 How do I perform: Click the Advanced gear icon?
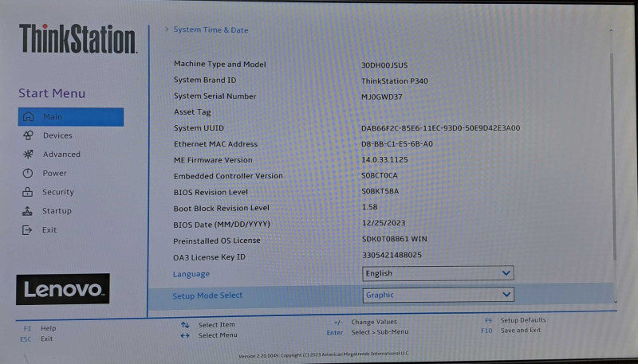tap(28, 155)
